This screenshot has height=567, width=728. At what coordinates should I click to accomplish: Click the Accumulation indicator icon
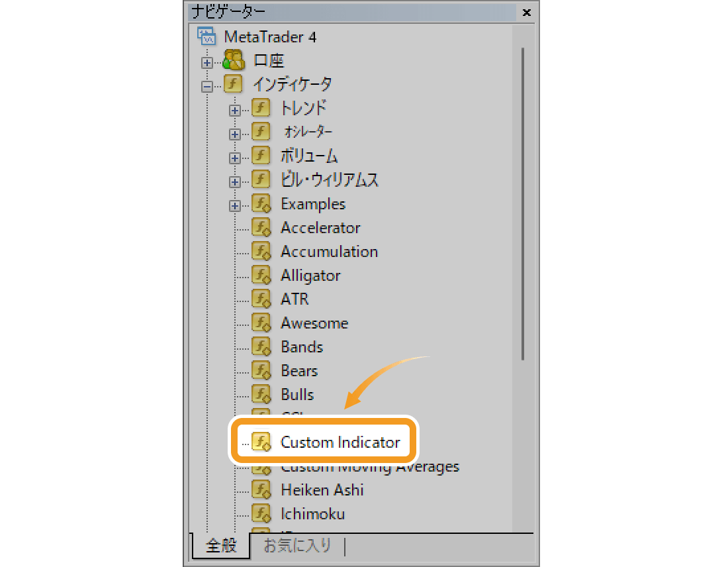click(x=261, y=252)
